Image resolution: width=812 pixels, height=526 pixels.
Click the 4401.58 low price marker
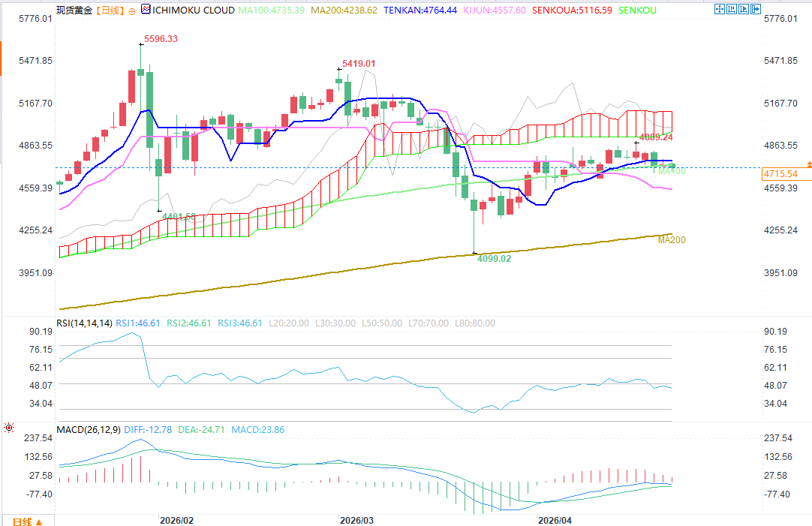[x=179, y=216]
